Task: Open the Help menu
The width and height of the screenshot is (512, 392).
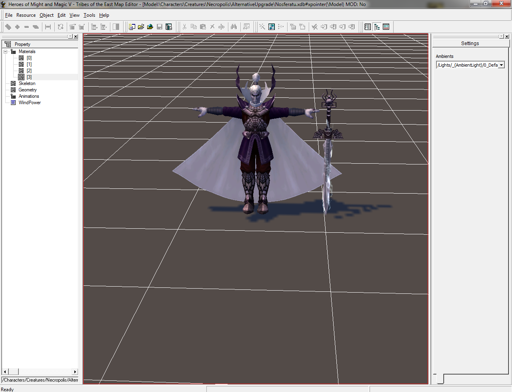Action: coord(104,15)
